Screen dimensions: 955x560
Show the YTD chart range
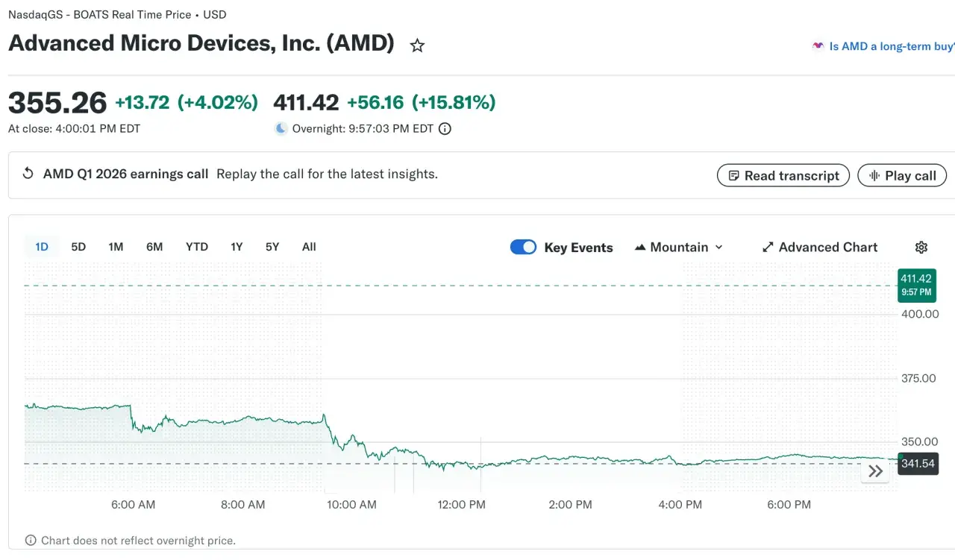point(197,247)
